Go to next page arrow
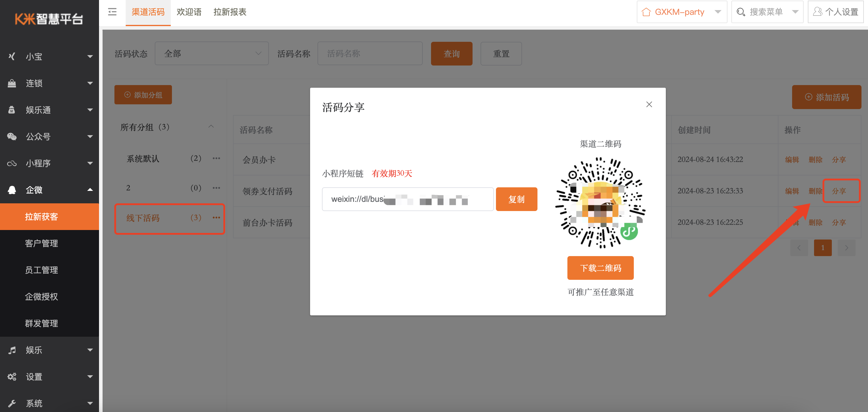 coord(846,247)
